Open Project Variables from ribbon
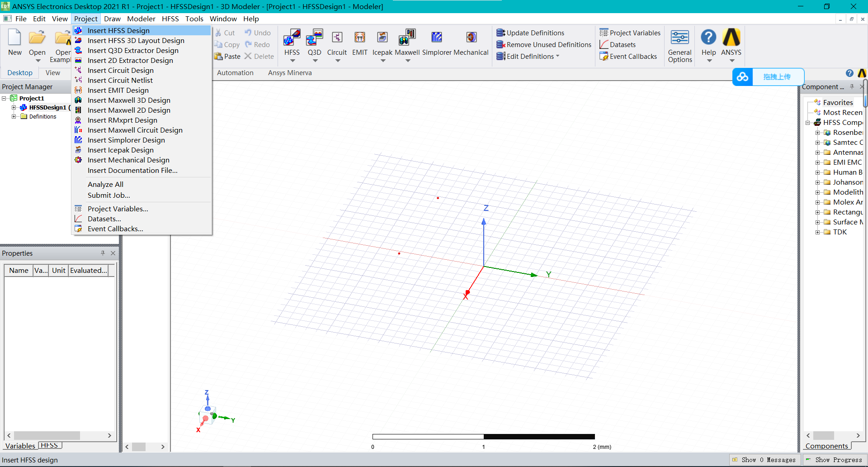The image size is (868, 467). (630, 33)
